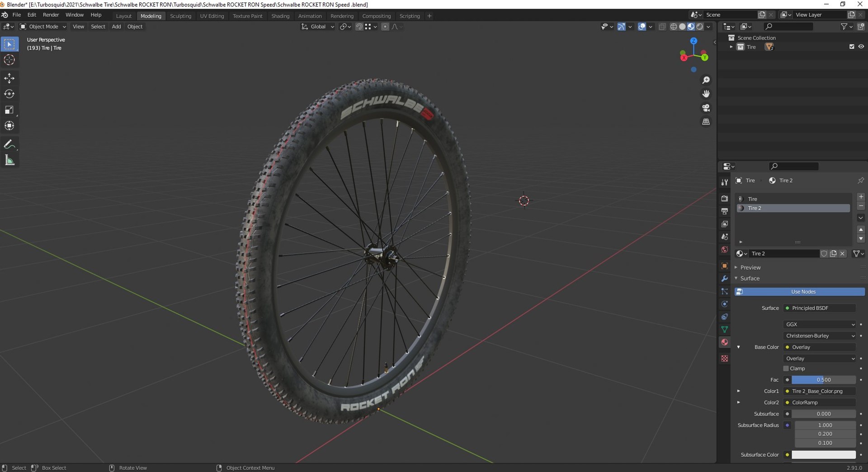The width and height of the screenshot is (868, 472).
Task: Remove material slot with minus button
Action: 861,206
